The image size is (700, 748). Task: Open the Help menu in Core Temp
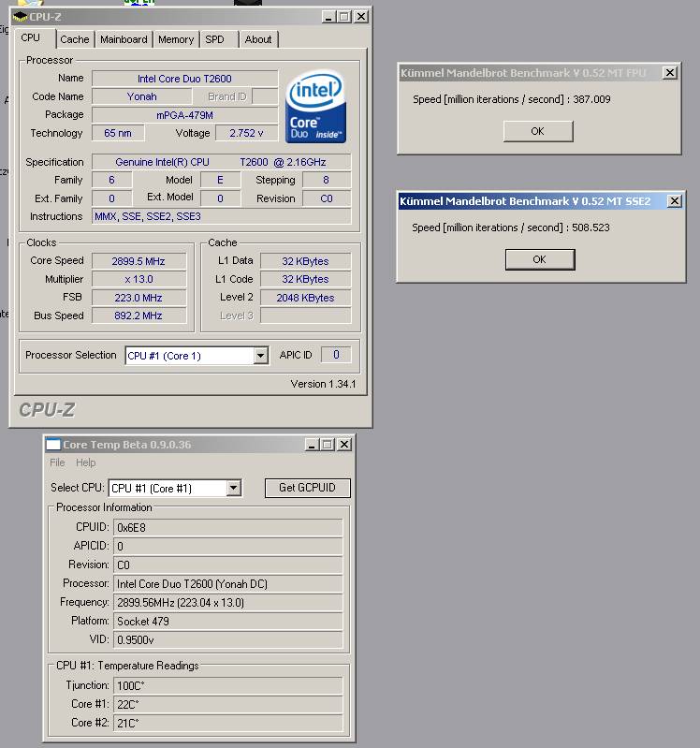click(x=85, y=462)
